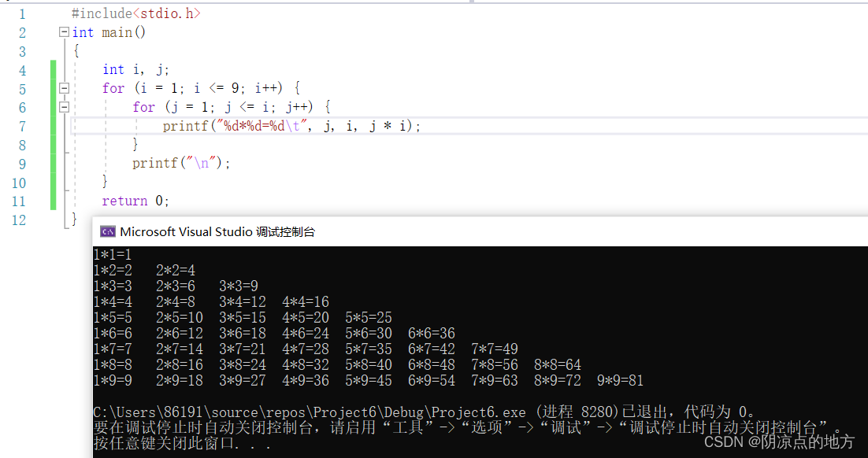The image size is (868, 458).
Task: Click the printf("\n") statement
Action: (x=181, y=163)
